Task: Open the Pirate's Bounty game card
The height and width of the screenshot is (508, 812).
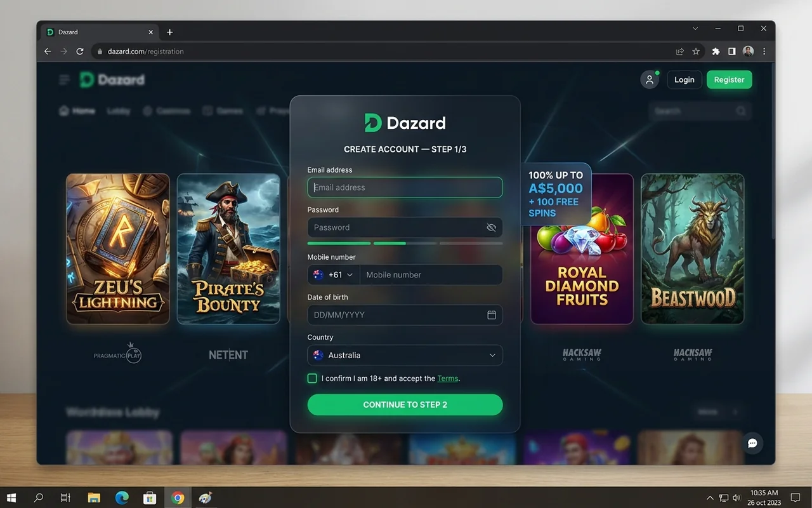Action: [x=228, y=249]
